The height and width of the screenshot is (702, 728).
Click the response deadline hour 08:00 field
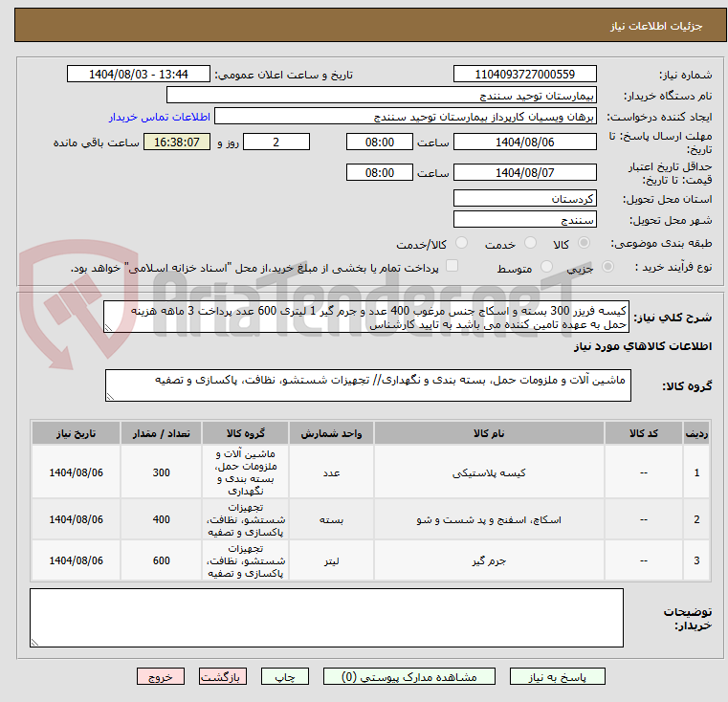coord(380,142)
